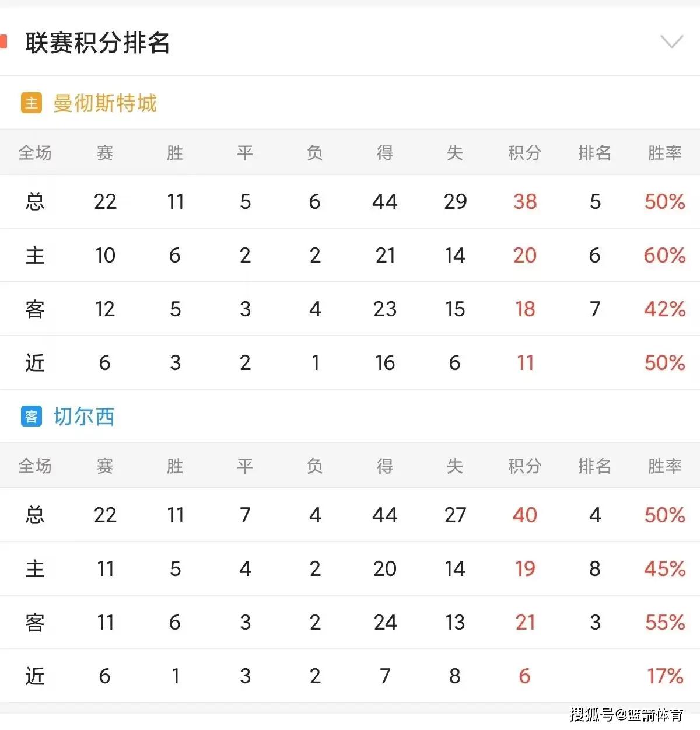Click the 搜狐号@蓝箭体育 watermark

627,714
